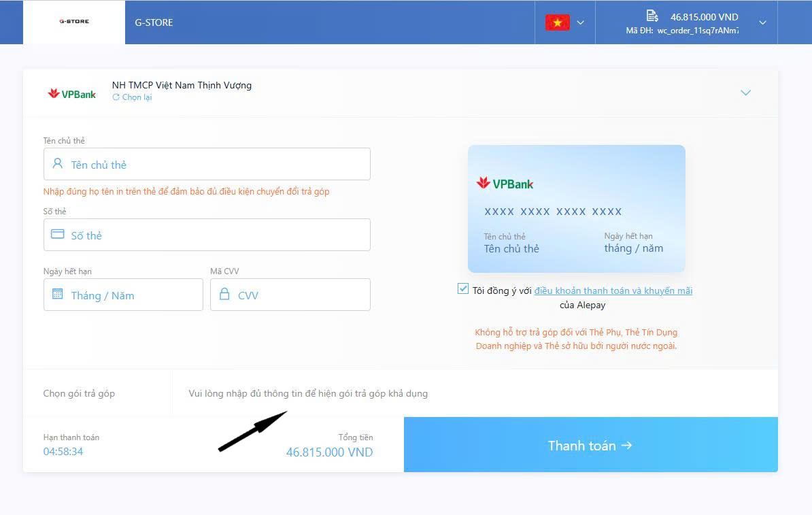This screenshot has height=515, width=812.
Task: Toggle the Alepay terms agreement checkbox
Action: tap(463, 289)
